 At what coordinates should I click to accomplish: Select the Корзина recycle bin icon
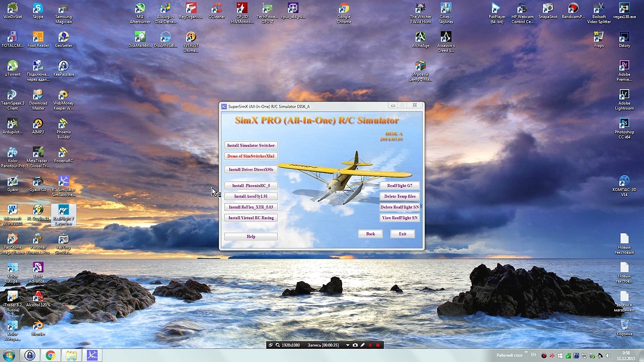(x=624, y=328)
